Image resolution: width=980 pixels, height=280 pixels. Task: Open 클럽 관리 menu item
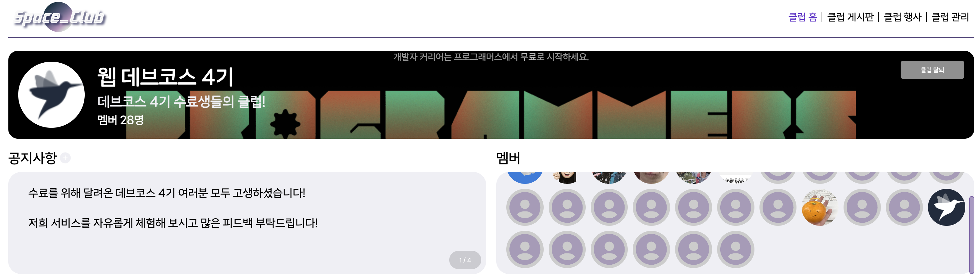pyautogui.click(x=950, y=17)
